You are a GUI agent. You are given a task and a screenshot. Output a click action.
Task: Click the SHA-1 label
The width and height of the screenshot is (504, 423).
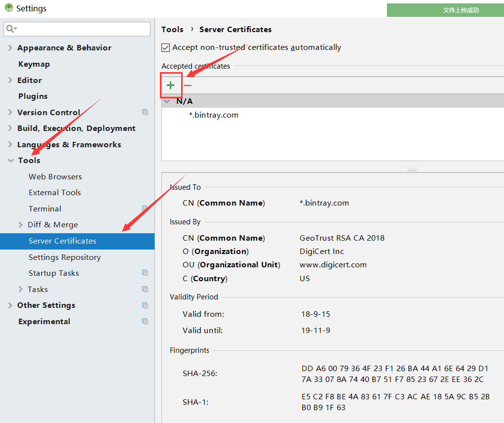click(195, 402)
